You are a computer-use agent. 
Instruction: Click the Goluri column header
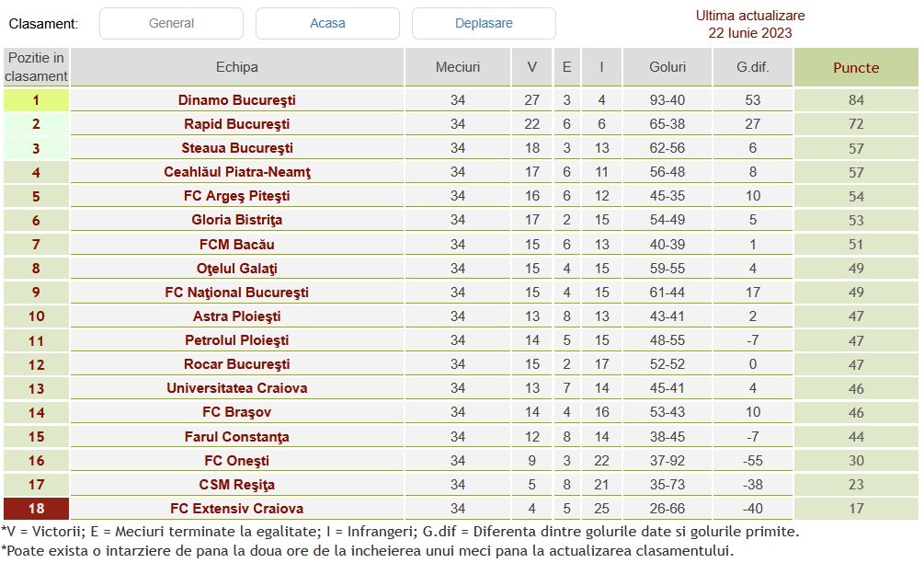[x=667, y=67]
